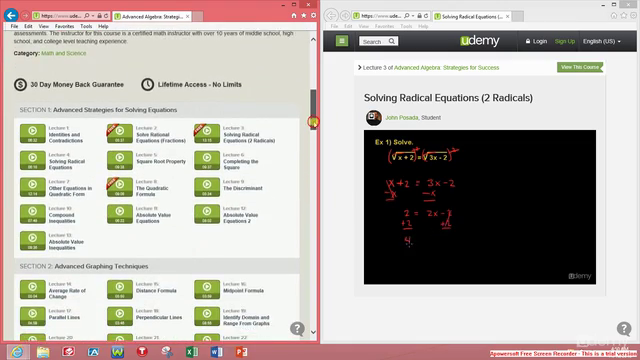This screenshot has width=640, height=360.
Task: Open Tools menu in left browser
Action: click(x=86, y=26)
